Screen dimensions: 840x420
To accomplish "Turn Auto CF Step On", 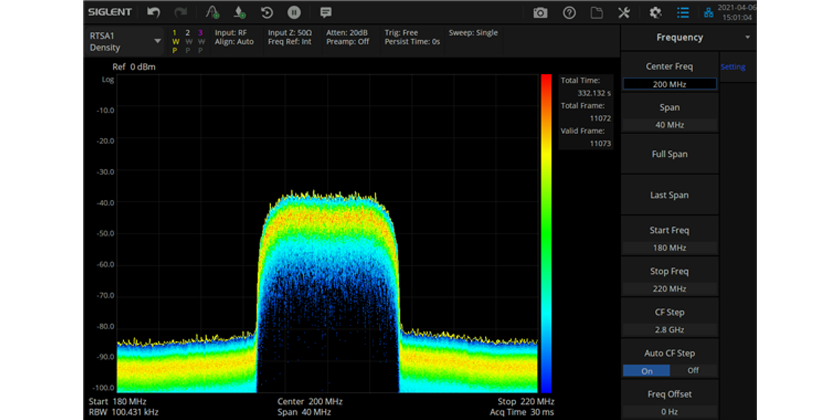I will (645, 370).
